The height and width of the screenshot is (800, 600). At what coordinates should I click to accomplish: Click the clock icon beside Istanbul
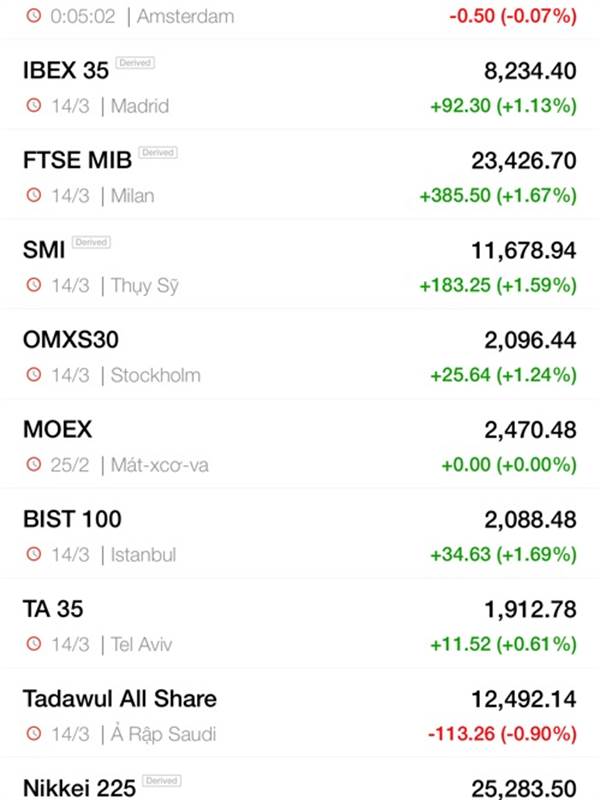pyautogui.click(x=34, y=555)
